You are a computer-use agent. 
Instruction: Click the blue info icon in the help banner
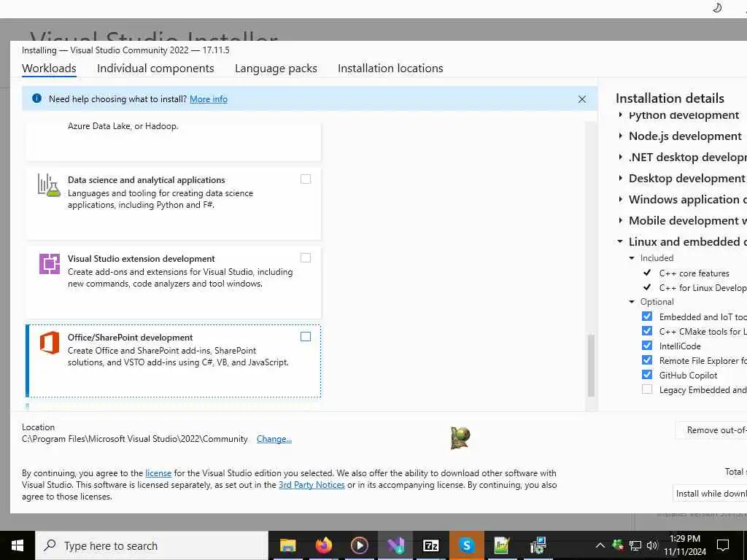[36, 98]
